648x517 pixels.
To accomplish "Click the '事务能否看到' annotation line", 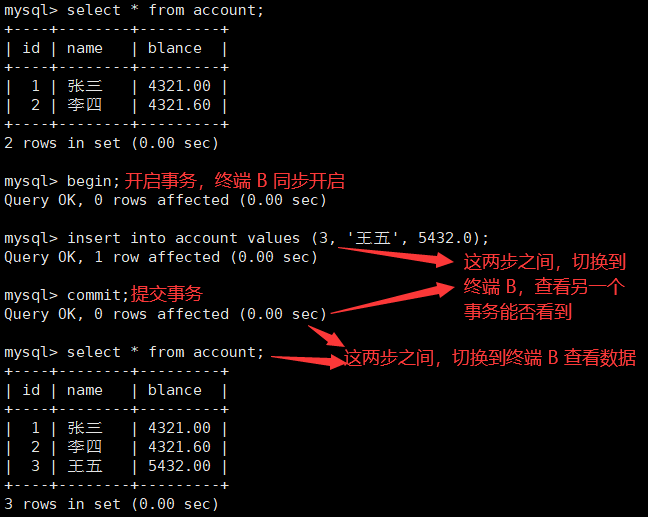I will (518, 312).
